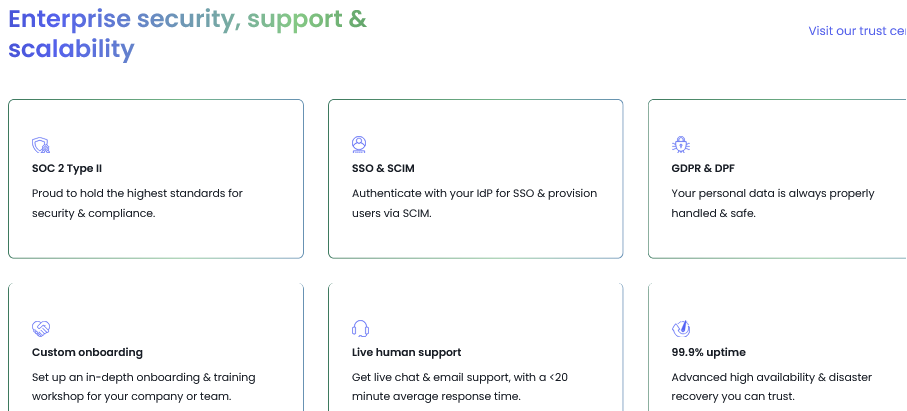This screenshot has width=907, height=411.
Task: Click the Custom onboarding handshake icon
Action: pos(40,329)
